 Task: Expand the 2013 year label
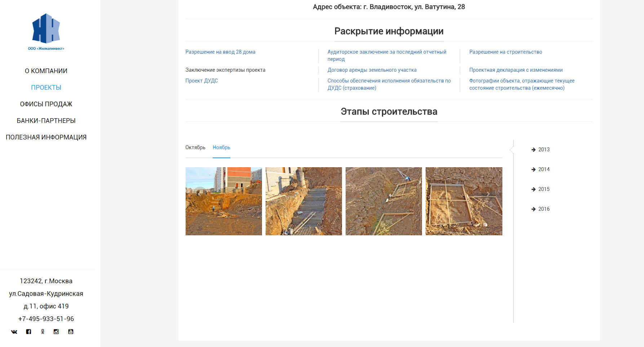click(544, 150)
